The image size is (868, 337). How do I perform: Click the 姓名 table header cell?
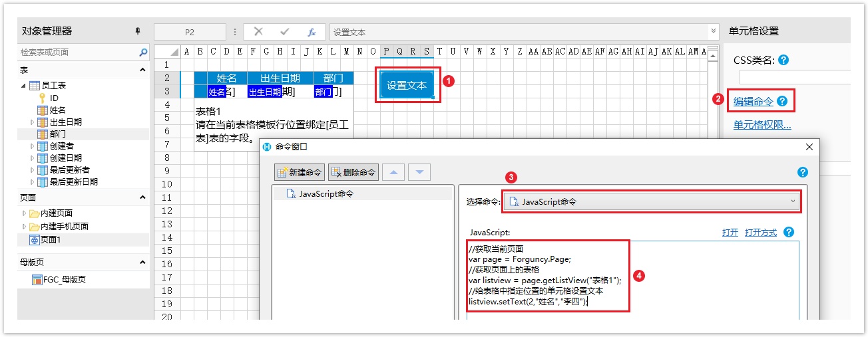click(227, 78)
